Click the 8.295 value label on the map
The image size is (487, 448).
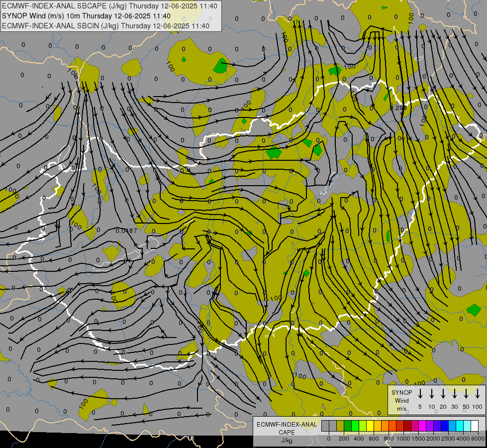click(398, 108)
